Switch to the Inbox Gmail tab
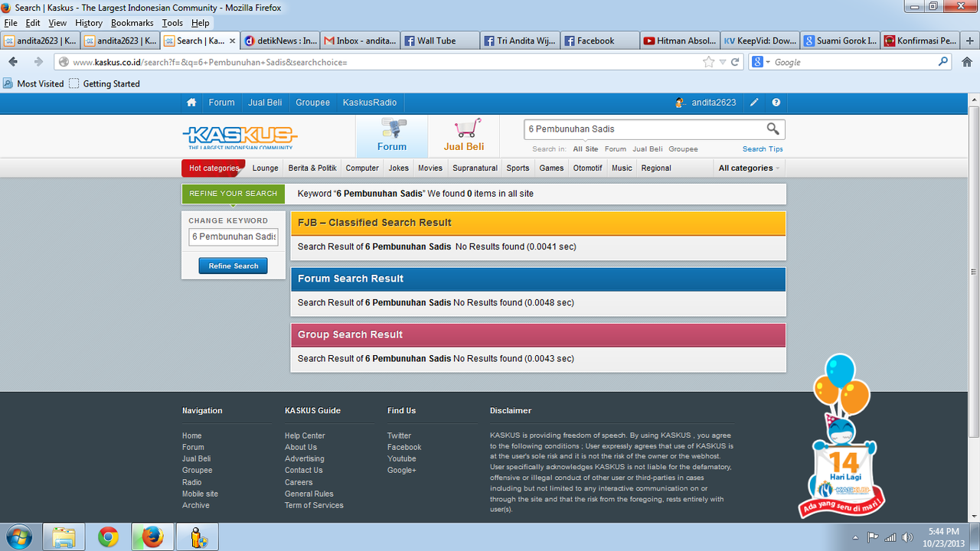980x551 pixels. (x=359, y=41)
